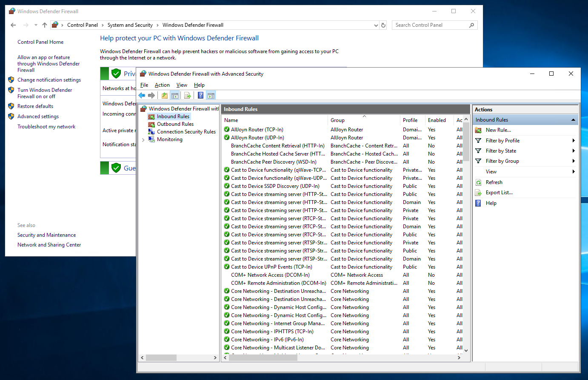Click the New Rule icon in Actions

click(478, 130)
